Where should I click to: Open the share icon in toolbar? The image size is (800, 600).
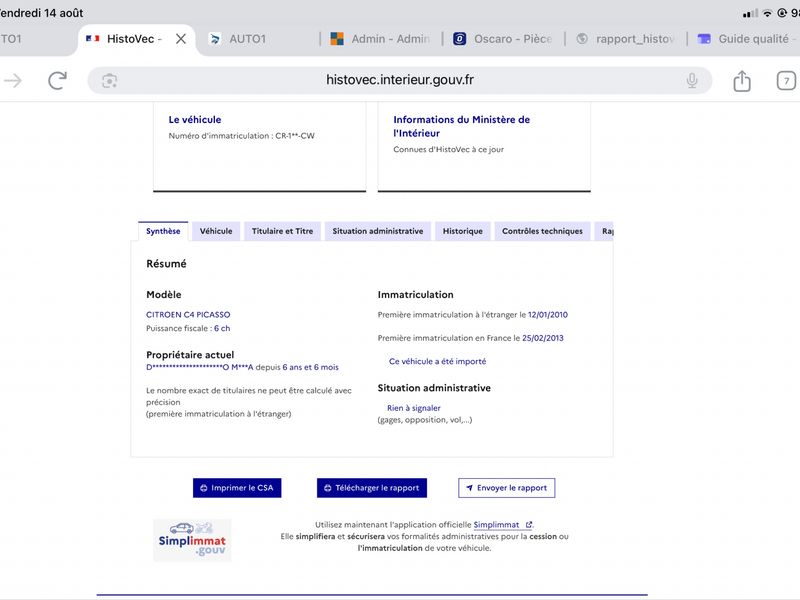coord(742,81)
